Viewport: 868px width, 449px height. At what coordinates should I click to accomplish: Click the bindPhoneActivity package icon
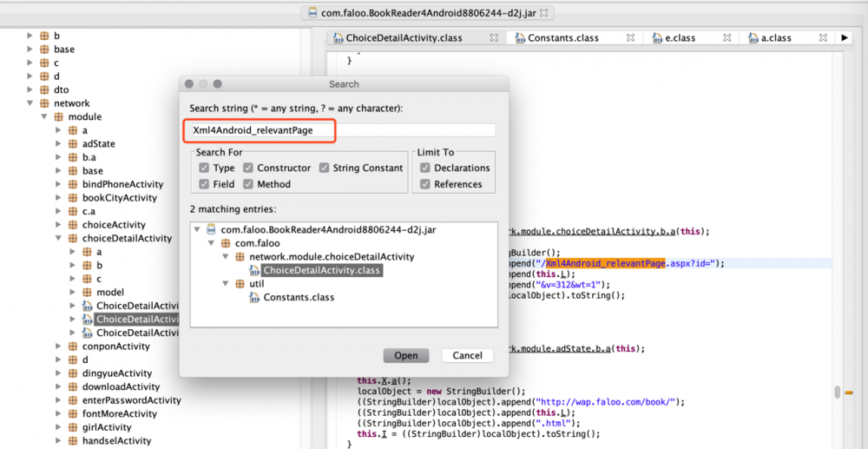[73, 184]
